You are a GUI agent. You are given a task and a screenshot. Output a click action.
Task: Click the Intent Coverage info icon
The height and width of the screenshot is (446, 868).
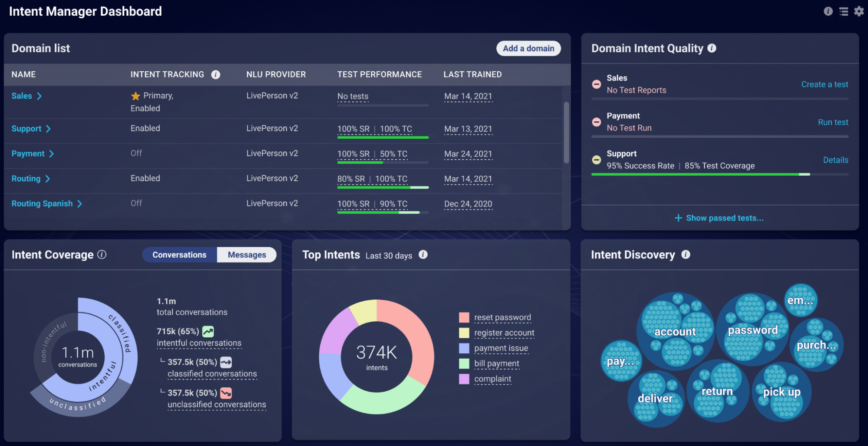(102, 255)
